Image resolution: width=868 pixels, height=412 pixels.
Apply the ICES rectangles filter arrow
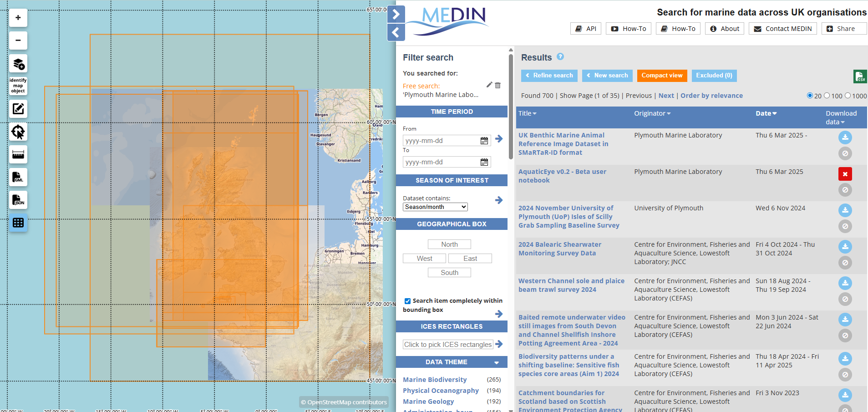(x=499, y=344)
